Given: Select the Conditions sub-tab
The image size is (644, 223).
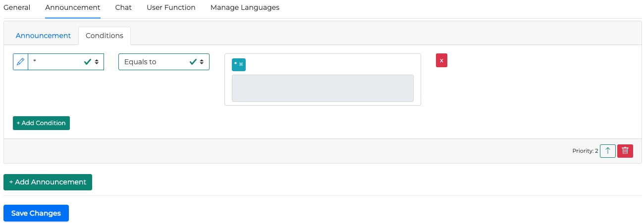Looking at the screenshot, I should coord(105,36).
